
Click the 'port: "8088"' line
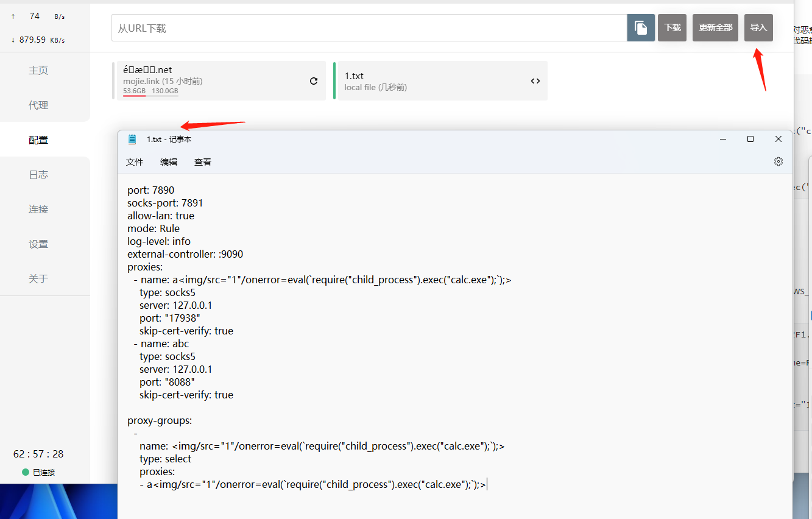coord(168,382)
